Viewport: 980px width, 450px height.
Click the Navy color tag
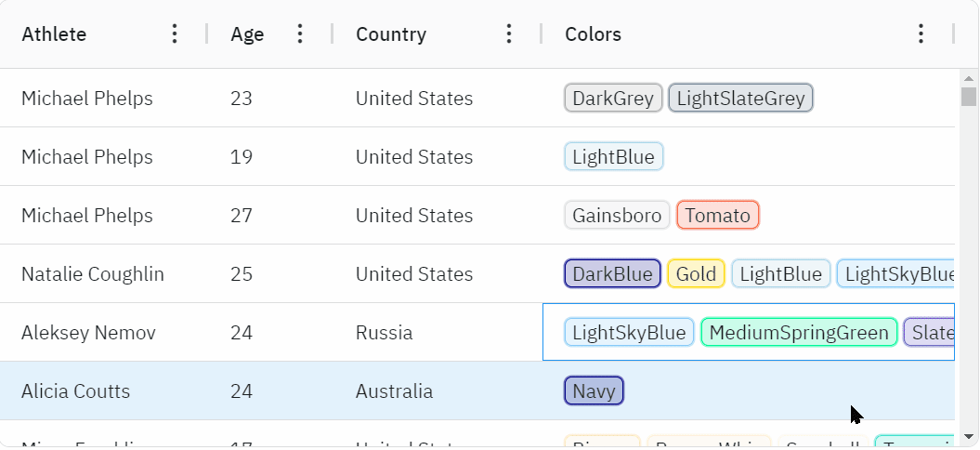594,391
